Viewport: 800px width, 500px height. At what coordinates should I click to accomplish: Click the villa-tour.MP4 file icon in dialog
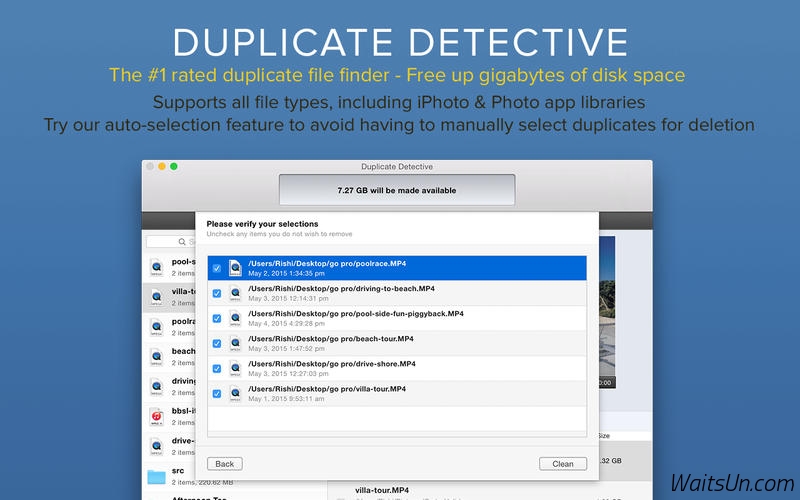(235, 393)
